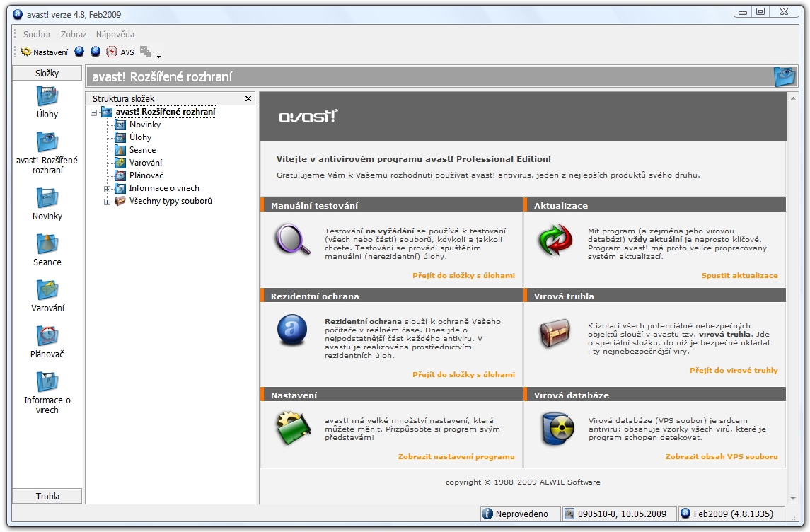
Task: Click the Nastavení section heading in content
Action: click(x=294, y=395)
